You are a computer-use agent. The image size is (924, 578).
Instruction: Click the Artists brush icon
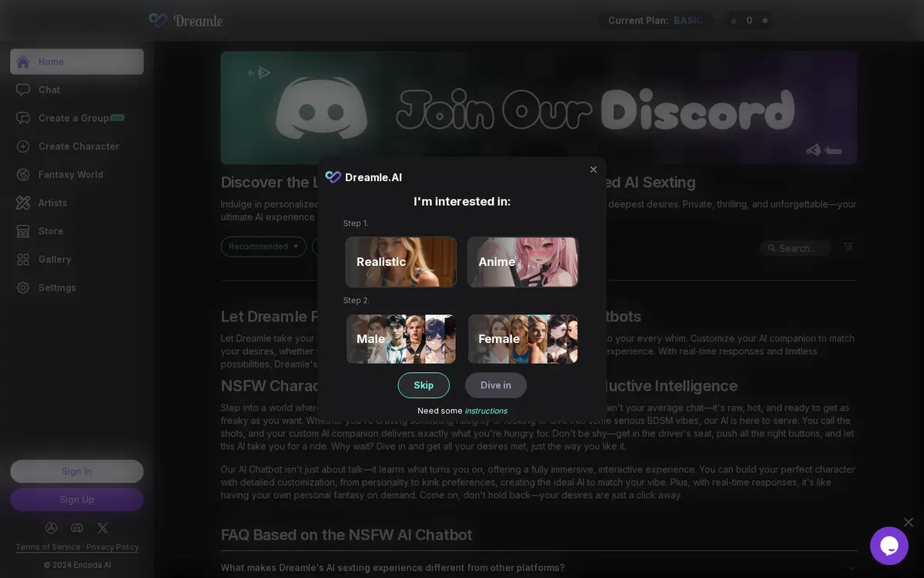point(23,203)
